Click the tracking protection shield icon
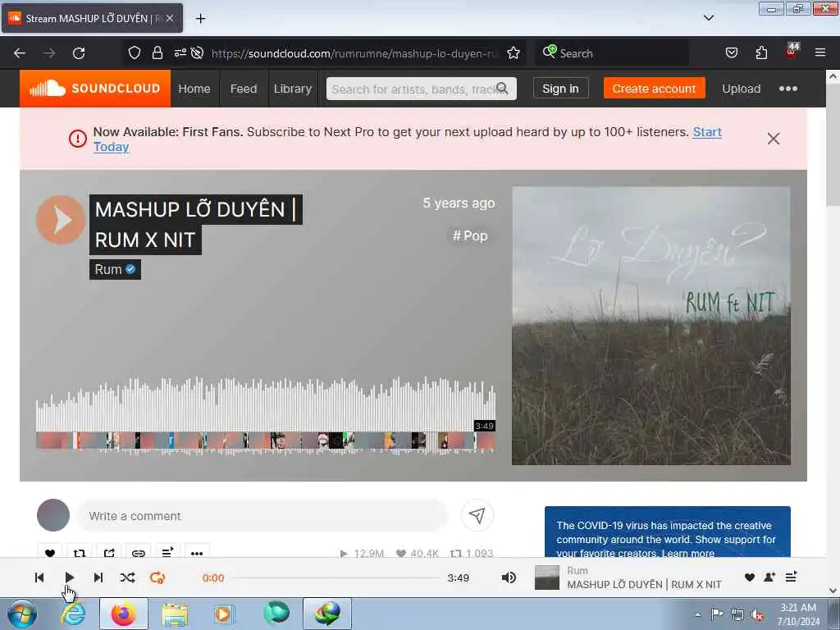Viewport: 840px width, 630px height. click(x=135, y=52)
